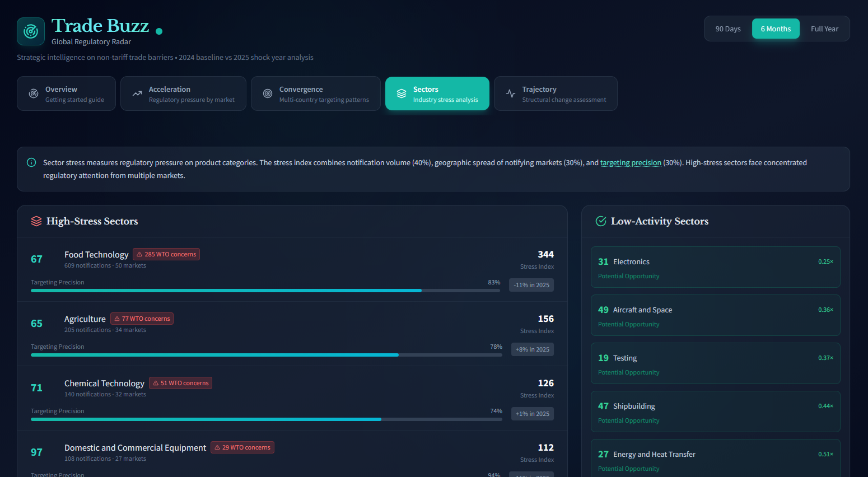Click the Trade Buzz radar logo icon
868x477 pixels.
coord(30,31)
